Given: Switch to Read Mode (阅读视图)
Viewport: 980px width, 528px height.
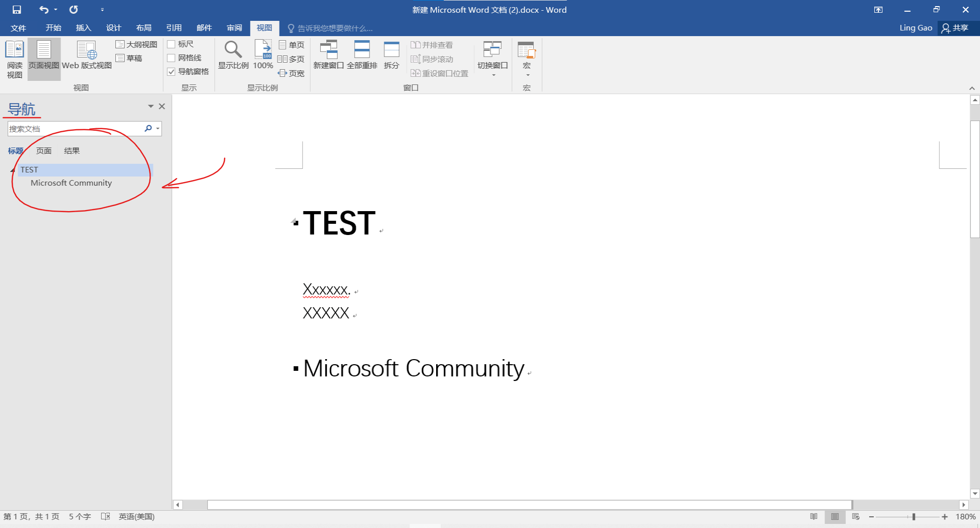Looking at the screenshot, I should [15, 59].
